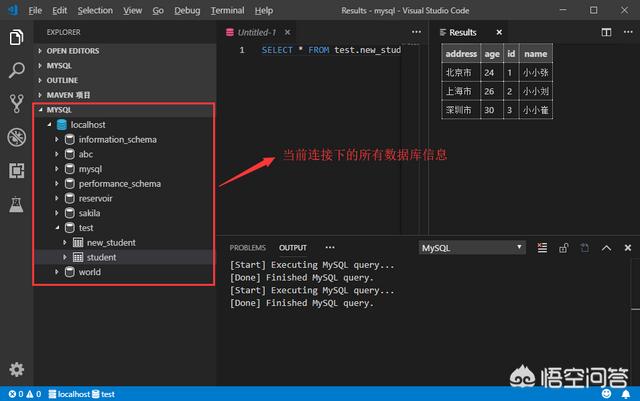Click the 北京市 address cell
This screenshot has width=640, height=401.
[x=461, y=73]
